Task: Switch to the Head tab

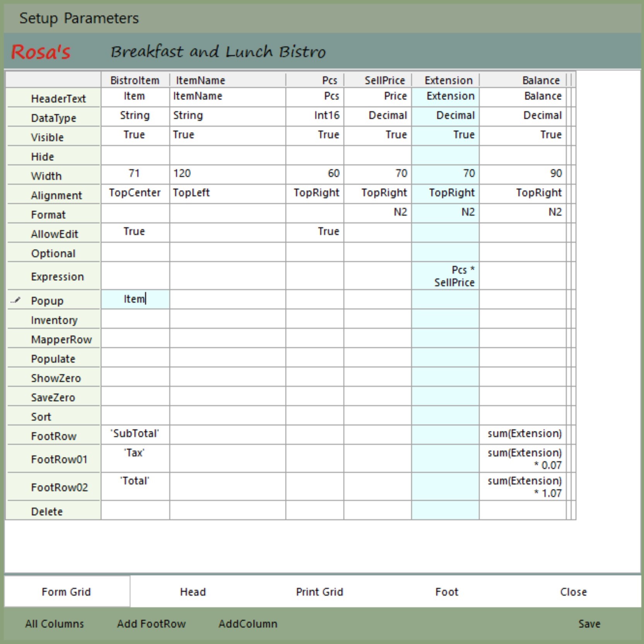Action: point(193,592)
